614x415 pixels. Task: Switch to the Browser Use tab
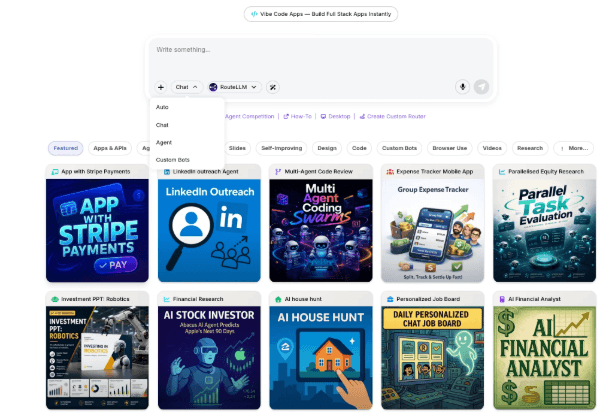(x=450, y=148)
